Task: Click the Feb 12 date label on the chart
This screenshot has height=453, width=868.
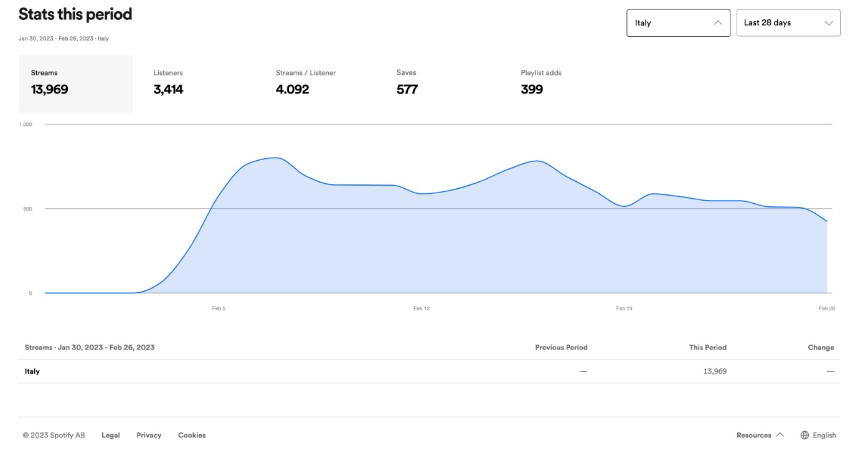Action: pyautogui.click(x=422, y=308)
